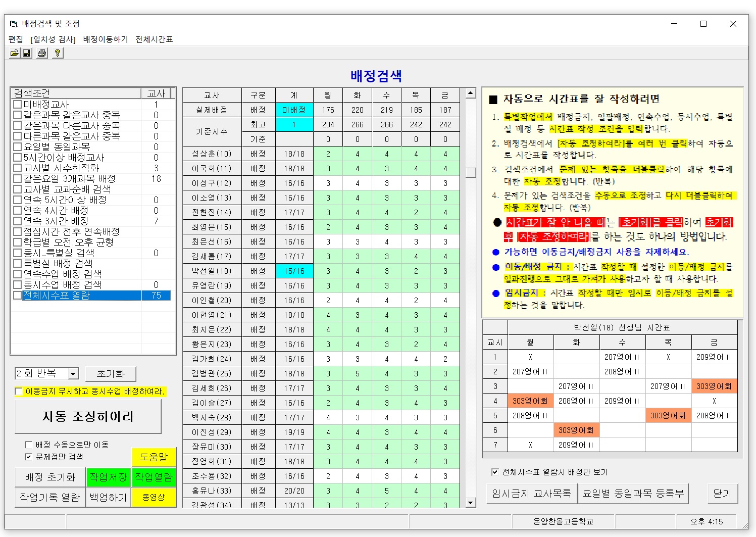The image size is (756, 537).
Task: Click the 초기화 button
Action: click(111, 374)
